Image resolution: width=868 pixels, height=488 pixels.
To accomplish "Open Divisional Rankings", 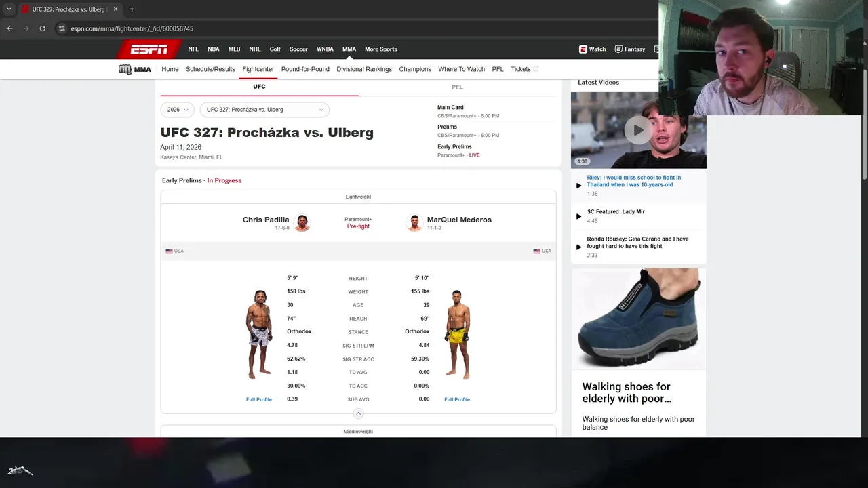I will pyautogui.click(x=364, y=69).
